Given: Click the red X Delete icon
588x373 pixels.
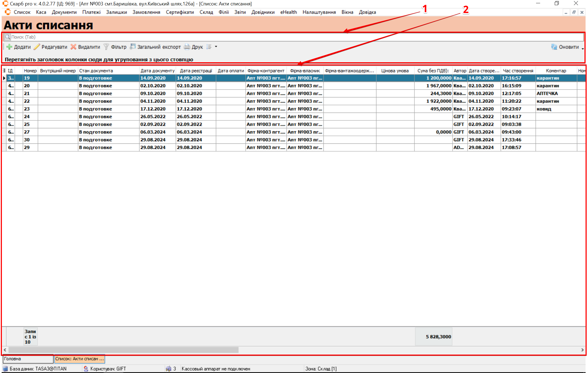Looking at the screenshot, I should [x=73, y=47].
